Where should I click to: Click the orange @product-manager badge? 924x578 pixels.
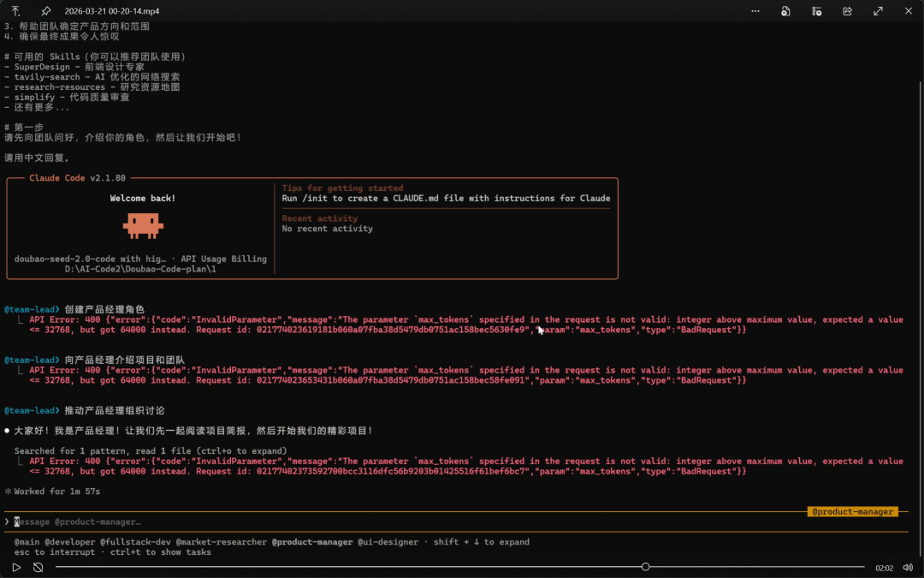click(x=853, y=511)
